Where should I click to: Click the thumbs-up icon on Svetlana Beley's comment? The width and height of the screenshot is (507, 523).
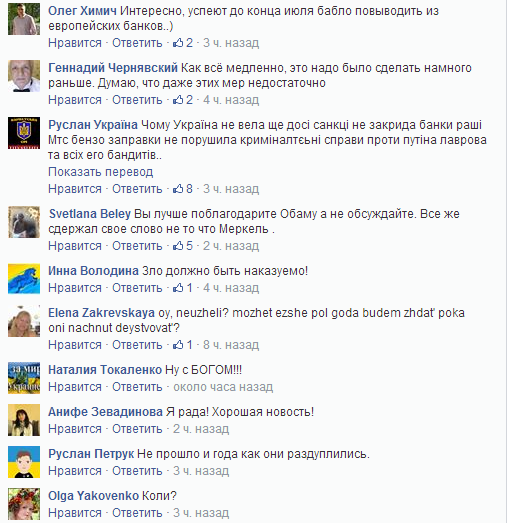(178, 246)
